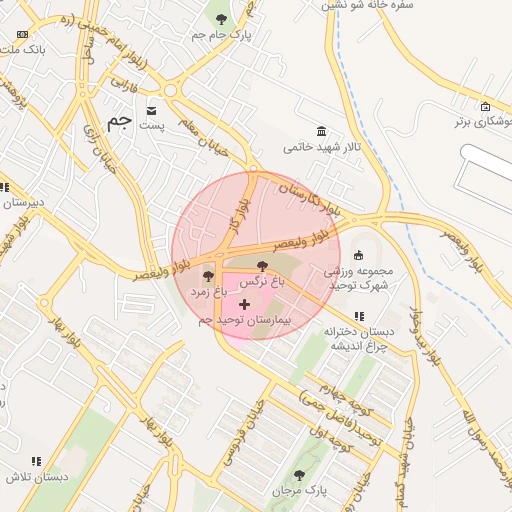The width and height of the screenshot is (512, 512).
Task: Select the shop icon near خوشکاری برتر
Action: (486, 107)
